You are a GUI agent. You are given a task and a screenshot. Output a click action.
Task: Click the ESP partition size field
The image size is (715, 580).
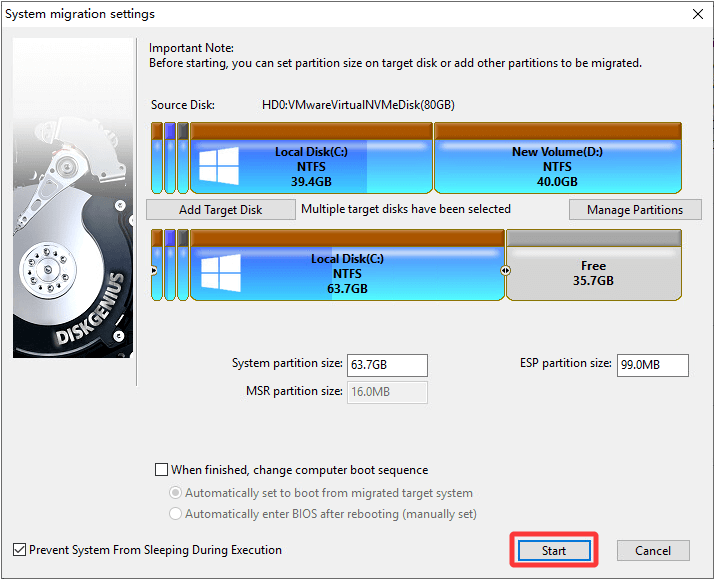pos(652,365)
